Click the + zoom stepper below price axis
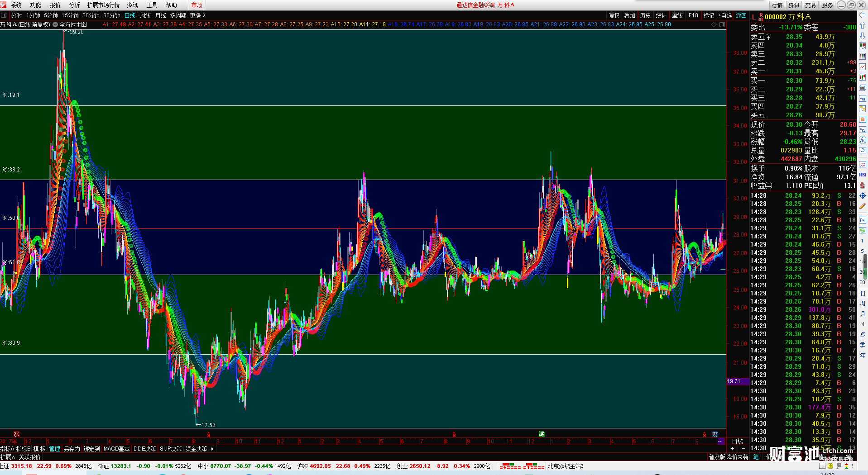The height and width of the screenshot is (475, 868). tap(733, 449)
